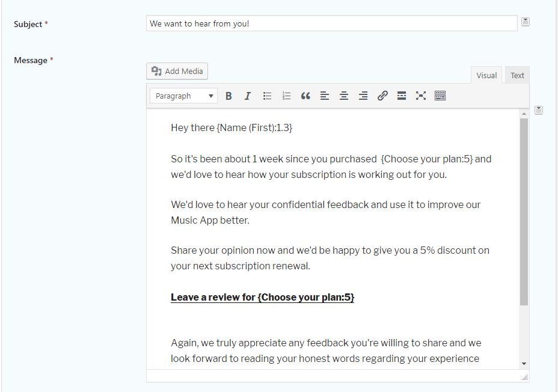Toggle the kitchen sink toolbar row

tap(440, 96)
